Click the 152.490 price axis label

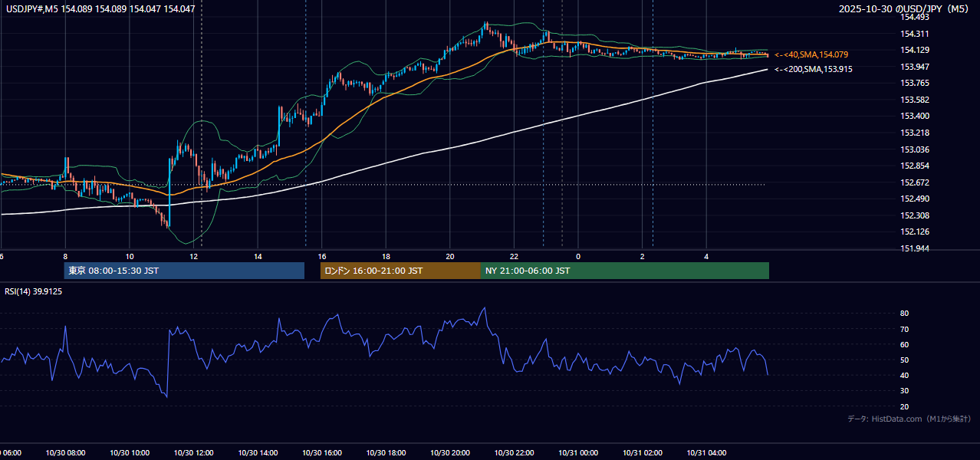pyautogui.click(x=915, y=199)
